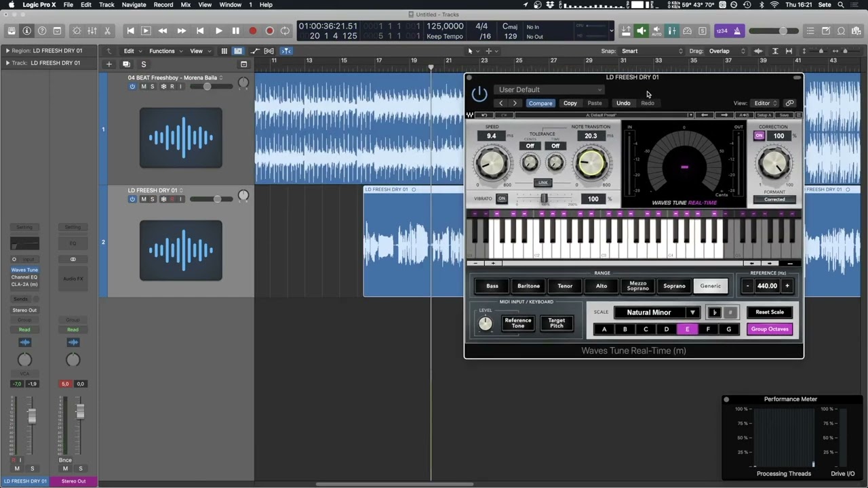Image resolution: width=868 pixels, height=488 pixels.
Task: Duplicate the selected track
Action: click(126, 64)
